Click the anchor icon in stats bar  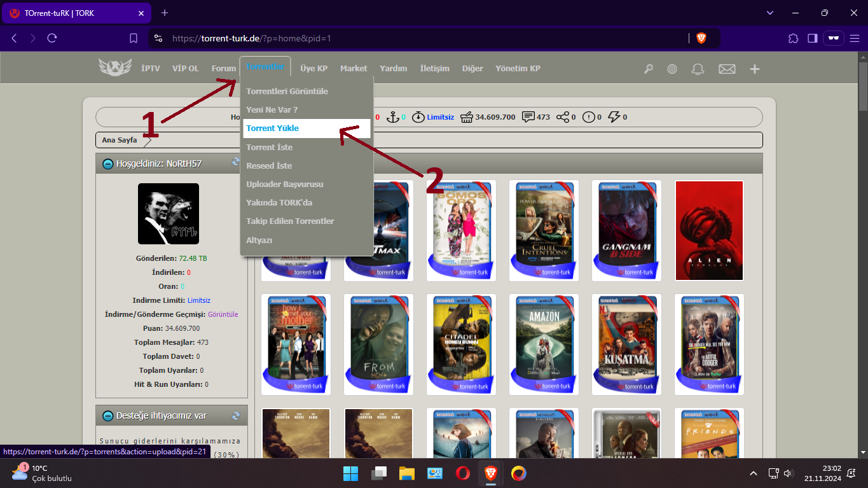tap(393, 117)
